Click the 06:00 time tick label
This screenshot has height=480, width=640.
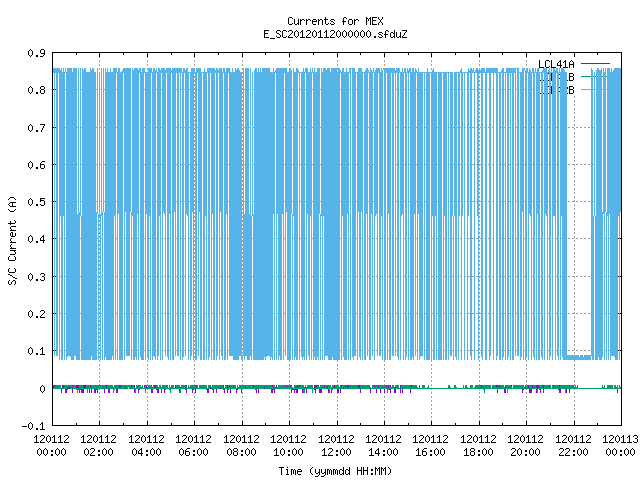193,452
